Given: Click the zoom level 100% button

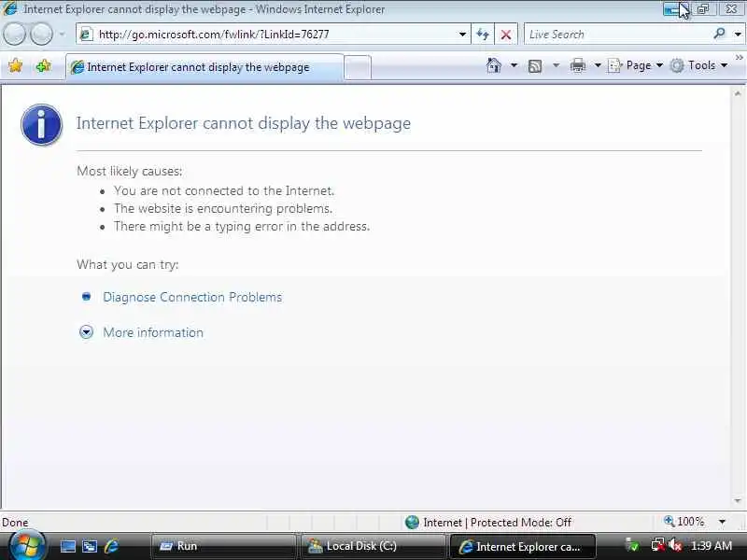Looking at the screenshot, I should coord(684,522).
